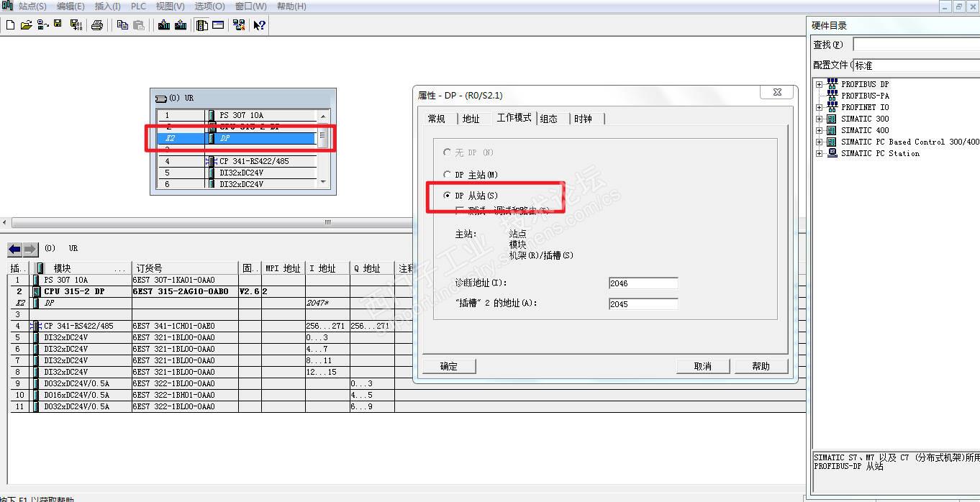Open the 编辑(E) menu
Screen dimensions: 980x502
pos(70,6)
